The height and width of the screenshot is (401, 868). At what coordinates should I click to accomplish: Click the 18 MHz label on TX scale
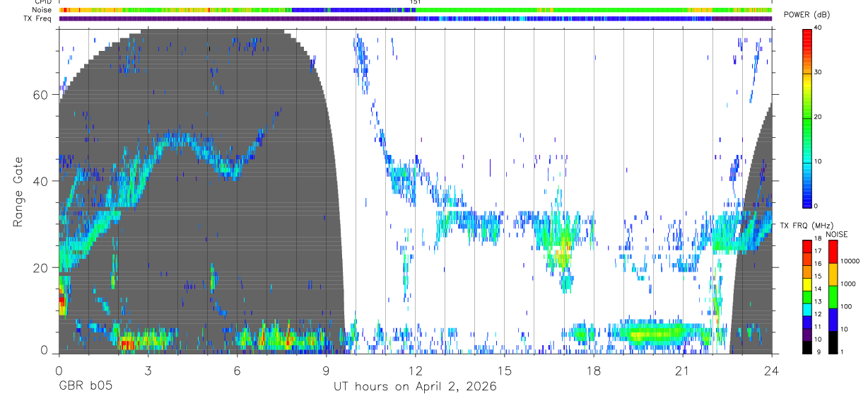[x=818, y=239]
